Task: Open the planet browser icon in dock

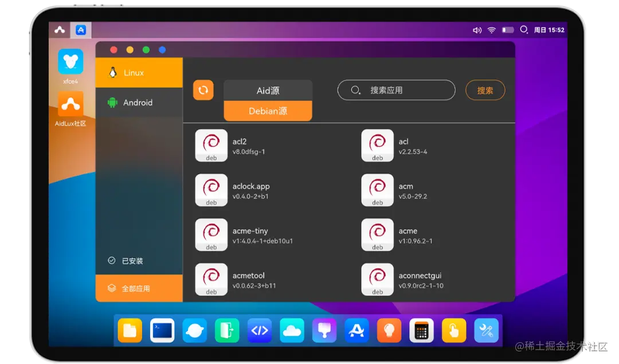Action: (x=195, y=330)
